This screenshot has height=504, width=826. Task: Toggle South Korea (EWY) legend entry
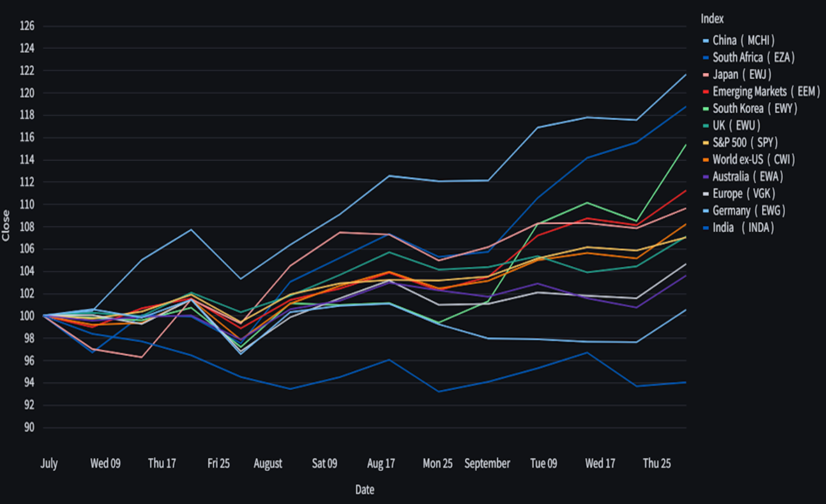coord(755,108)
